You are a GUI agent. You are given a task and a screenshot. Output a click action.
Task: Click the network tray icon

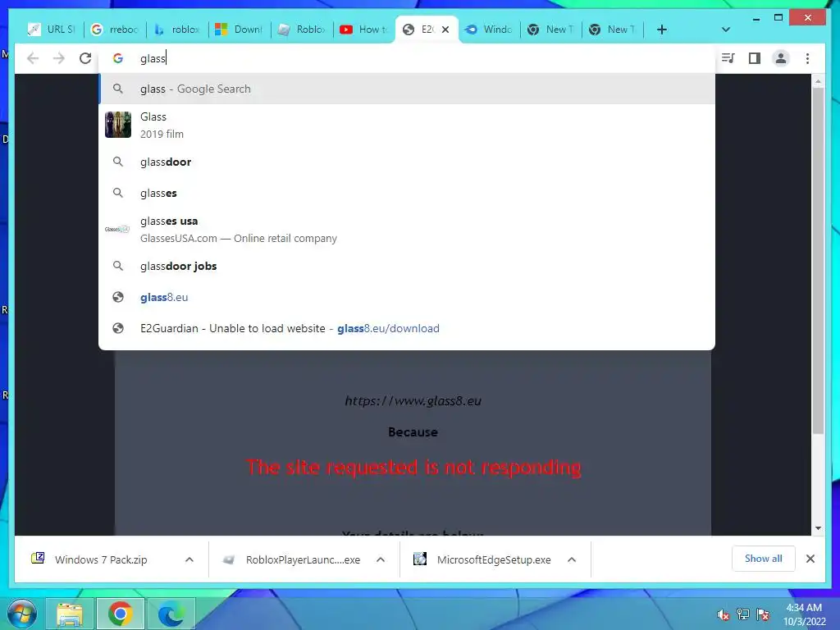tap(743, 614)
